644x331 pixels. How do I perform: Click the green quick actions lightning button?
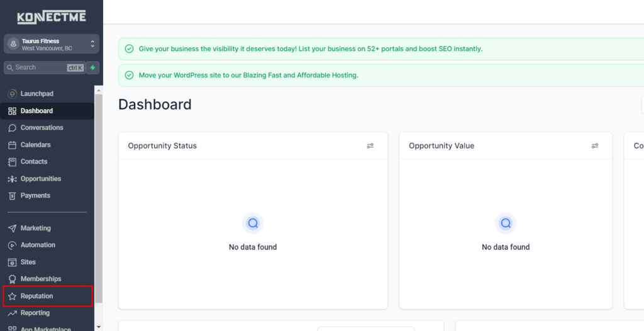coord(93,67)
